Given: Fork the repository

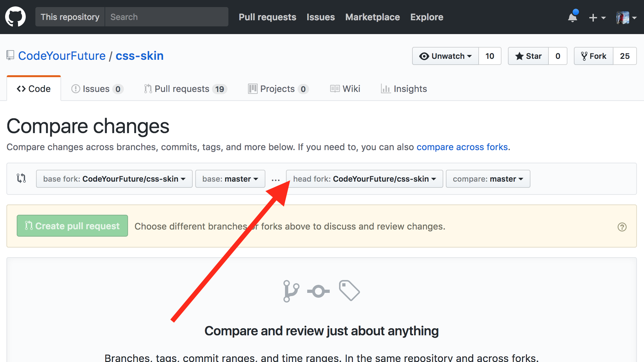Looking at the screenshot, I should 593,56.
